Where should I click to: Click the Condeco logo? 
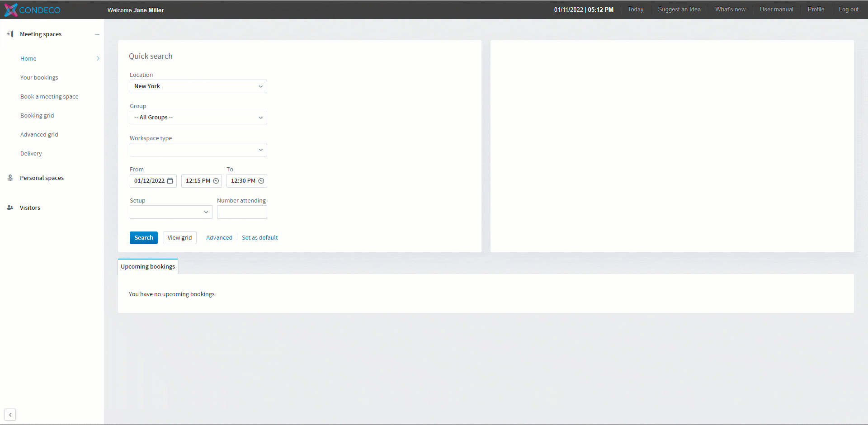click(32, 9)
